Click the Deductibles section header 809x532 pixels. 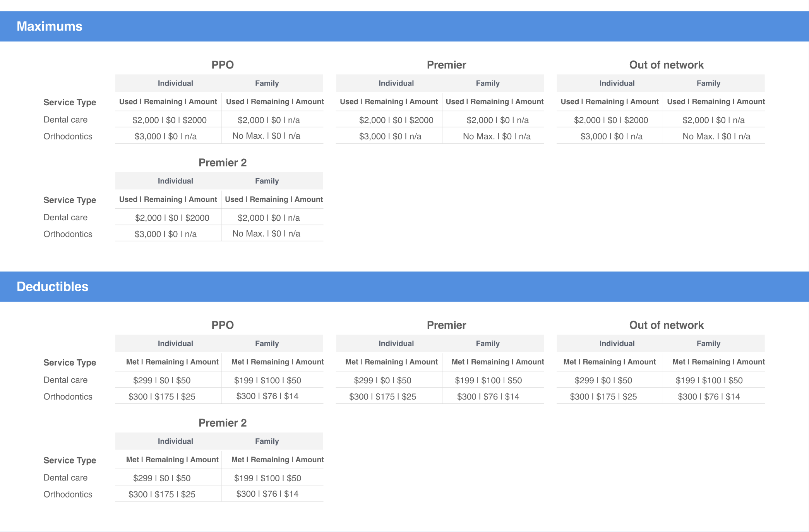[53, 287]
